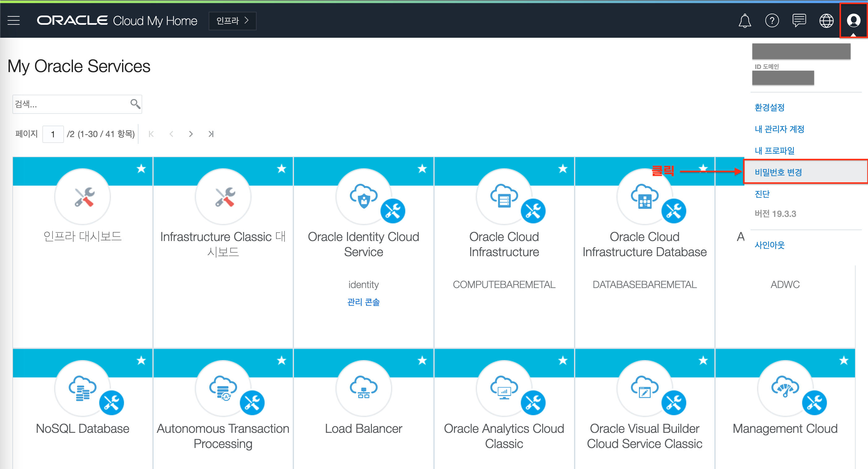
Task: Toggle favorite star on Autonomous Transaction Processing
Action: [x=282, y=360]
